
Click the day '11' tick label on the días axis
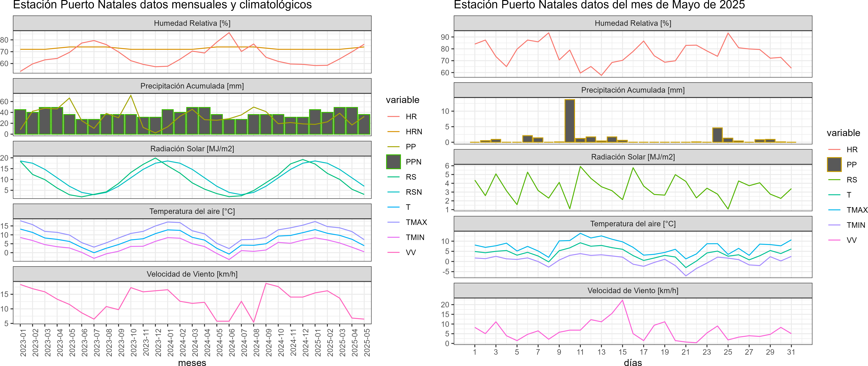pos(580,352)
